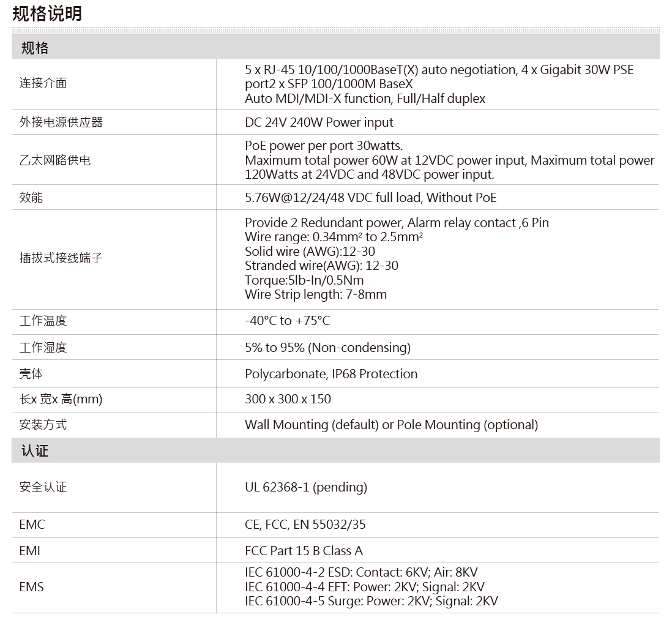Select 'PoE power per port 30watts.' text

click(324, 146)
